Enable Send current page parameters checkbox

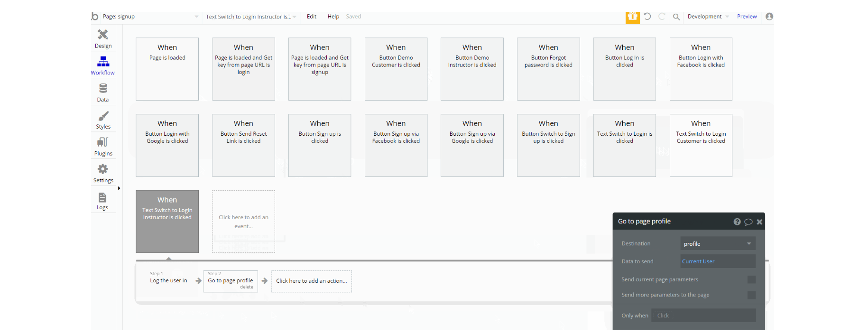tap(751, 279)
